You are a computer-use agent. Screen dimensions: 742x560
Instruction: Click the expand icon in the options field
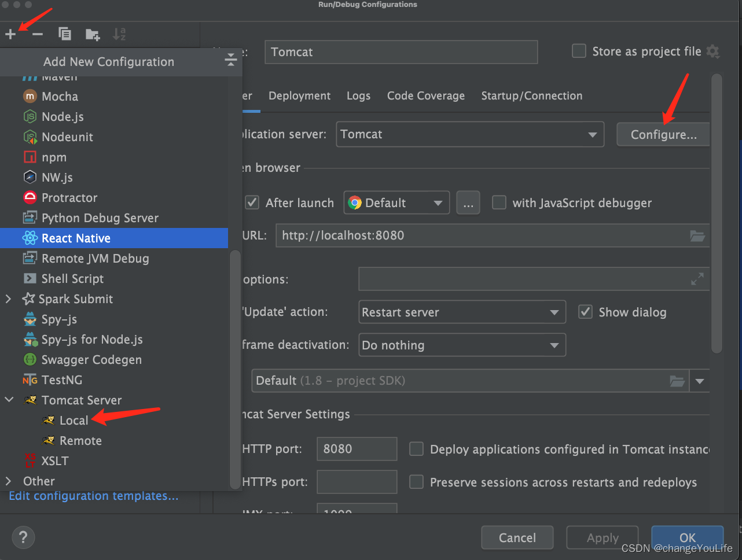point(697,279)
